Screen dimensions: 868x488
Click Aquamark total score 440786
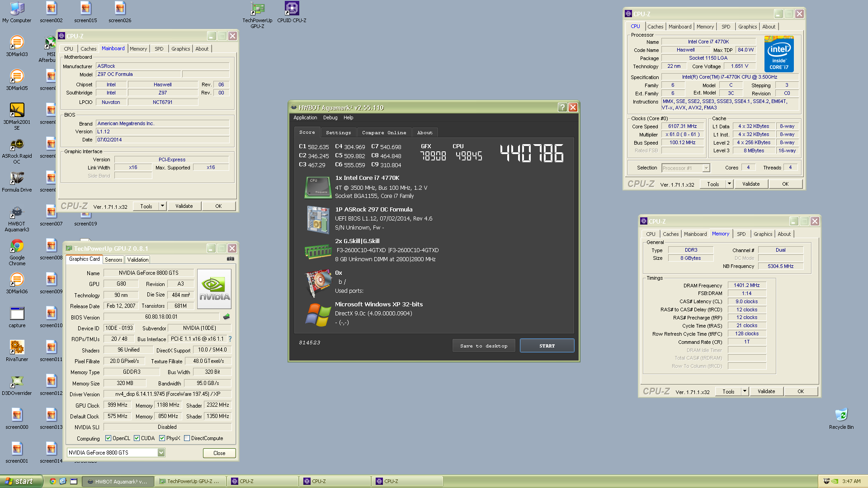click(x=532, y=153)
